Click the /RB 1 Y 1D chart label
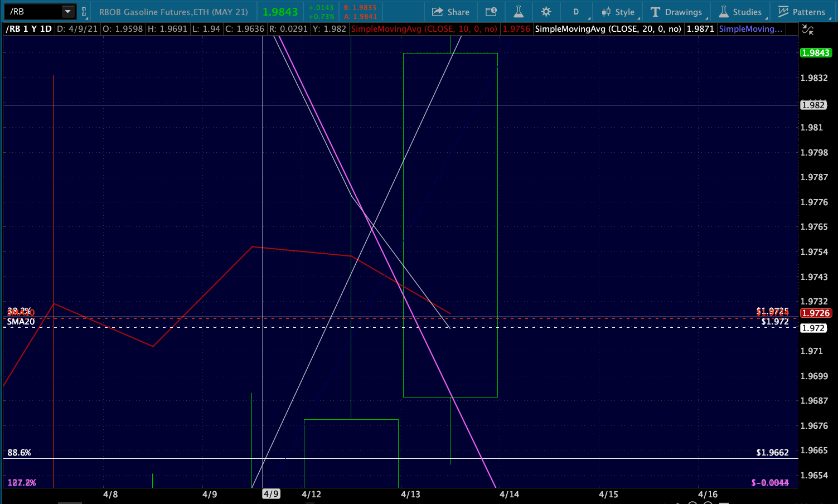 click(28, 28)
